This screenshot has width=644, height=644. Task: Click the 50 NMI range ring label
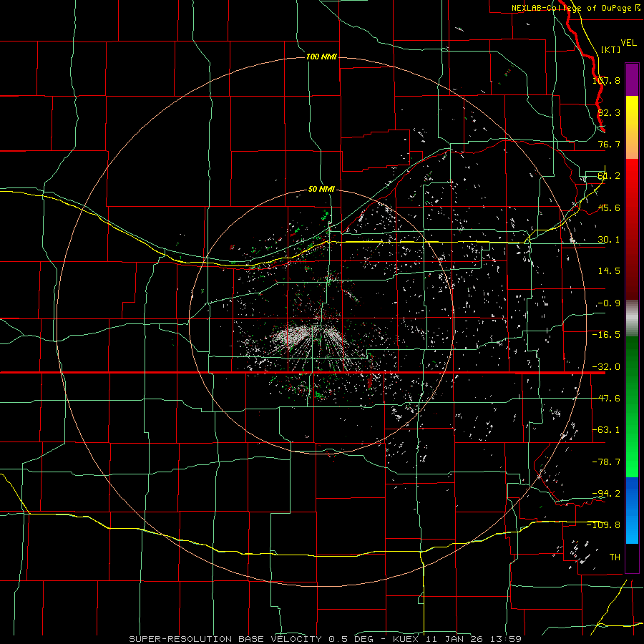pyautogui.click(x=321, y=189)
